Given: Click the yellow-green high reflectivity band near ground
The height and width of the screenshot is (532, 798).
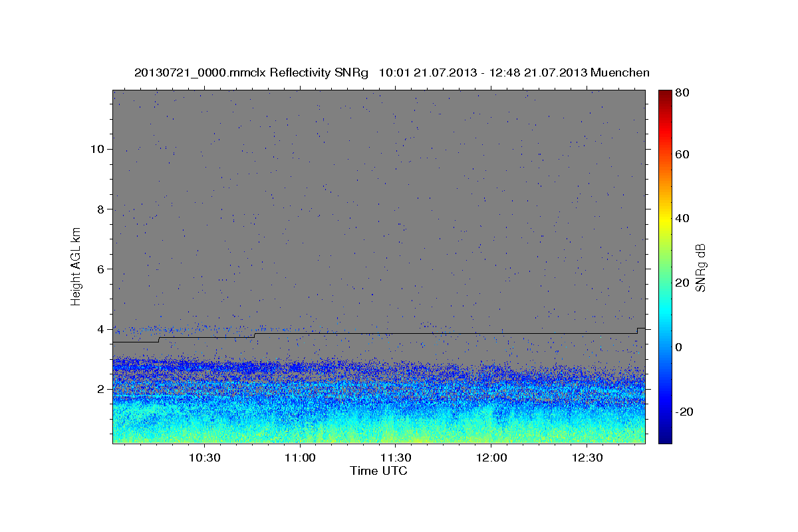Looking at the screenshot, I should [379, 436].
